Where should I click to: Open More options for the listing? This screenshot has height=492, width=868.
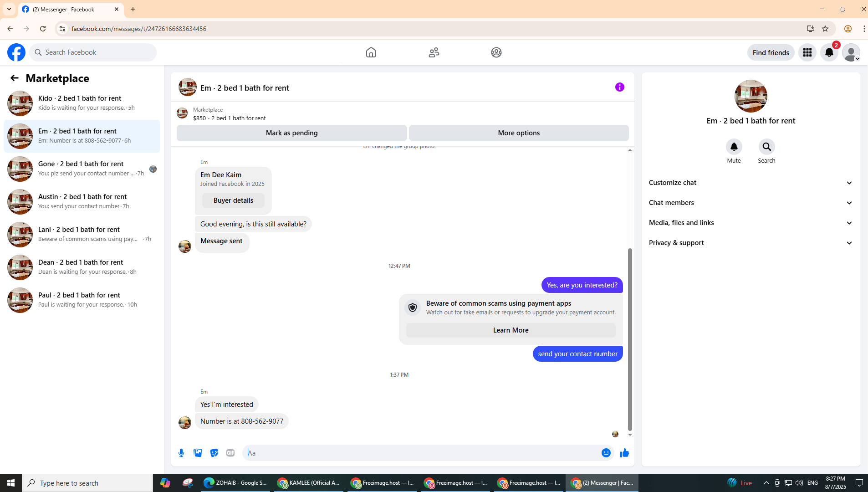click(519, 133)
